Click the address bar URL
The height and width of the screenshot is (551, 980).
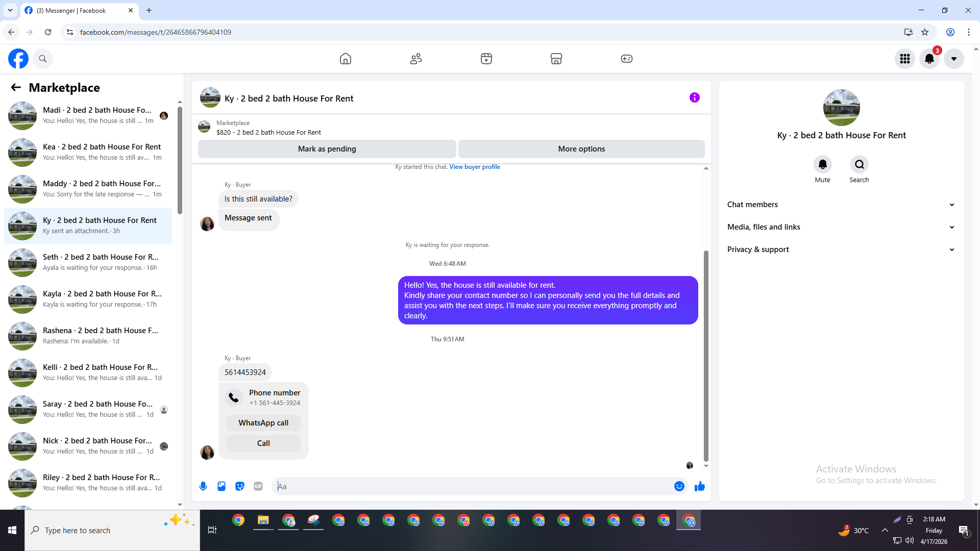(156, 32)
